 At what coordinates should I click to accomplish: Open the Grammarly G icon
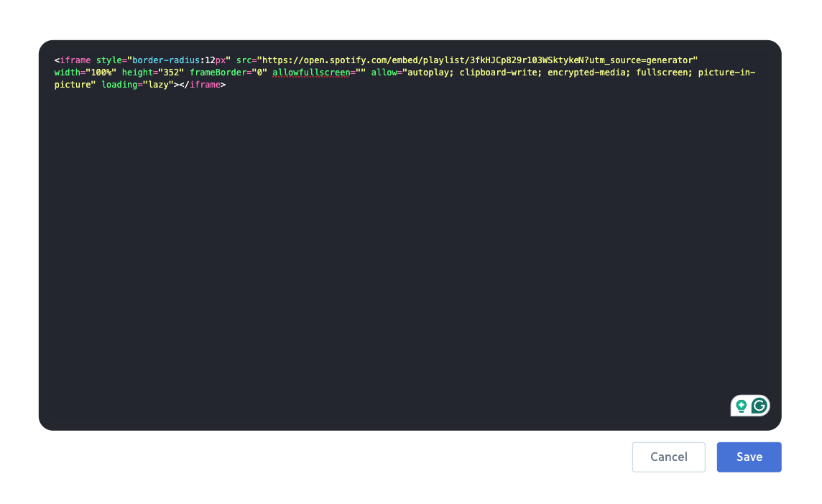point(759,406)
